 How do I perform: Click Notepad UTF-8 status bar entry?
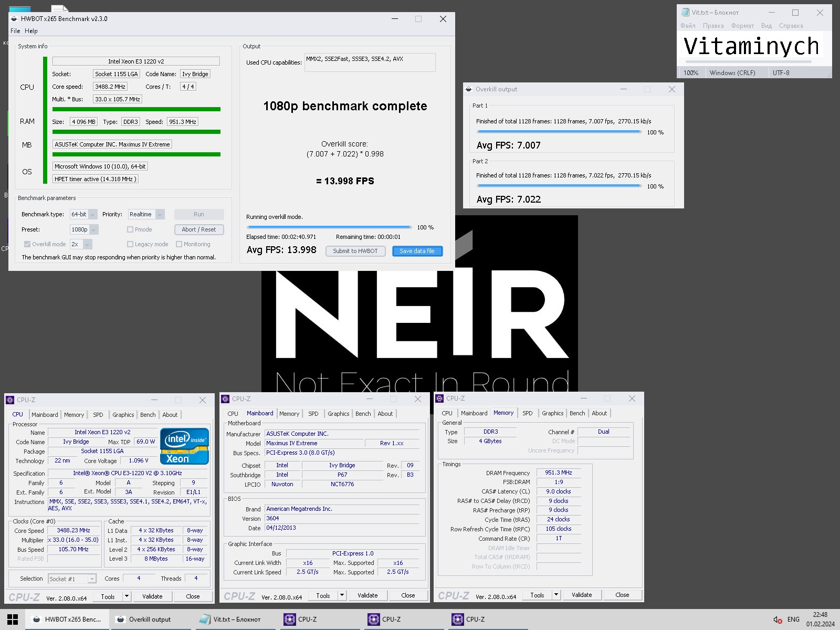point(781,73)
